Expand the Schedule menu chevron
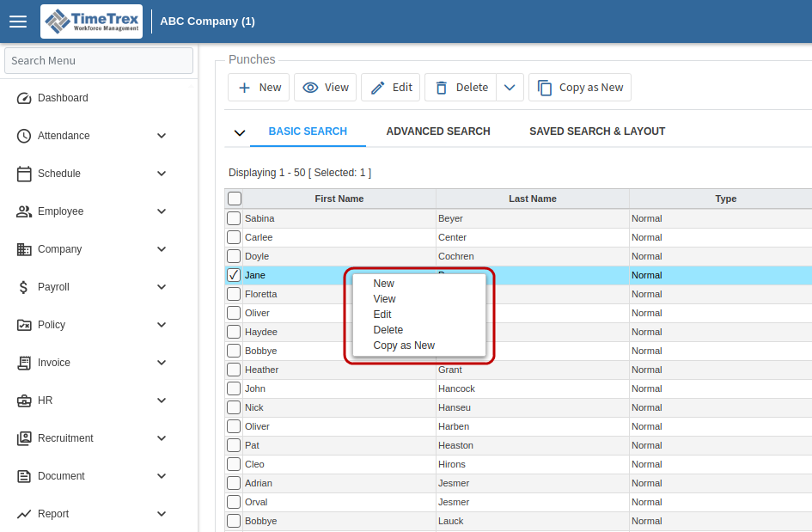 click(x=162, y=174)
